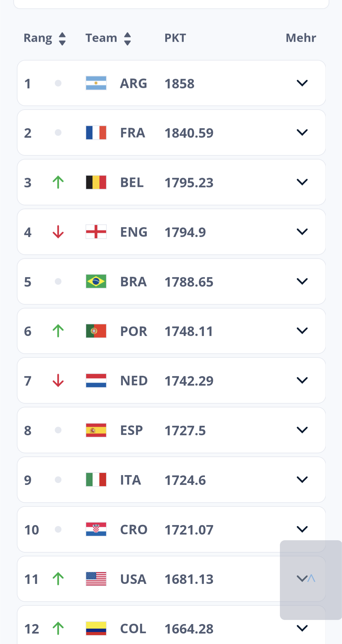Click the Brazil flag icon
This screenshot has width=342, height=644.
click(96, 281)
